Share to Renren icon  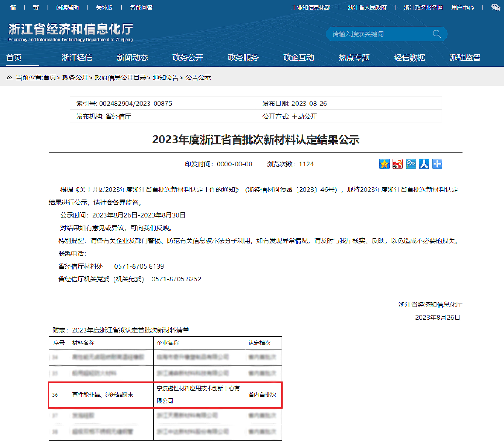pyautogui.click(x=424, y=164)
